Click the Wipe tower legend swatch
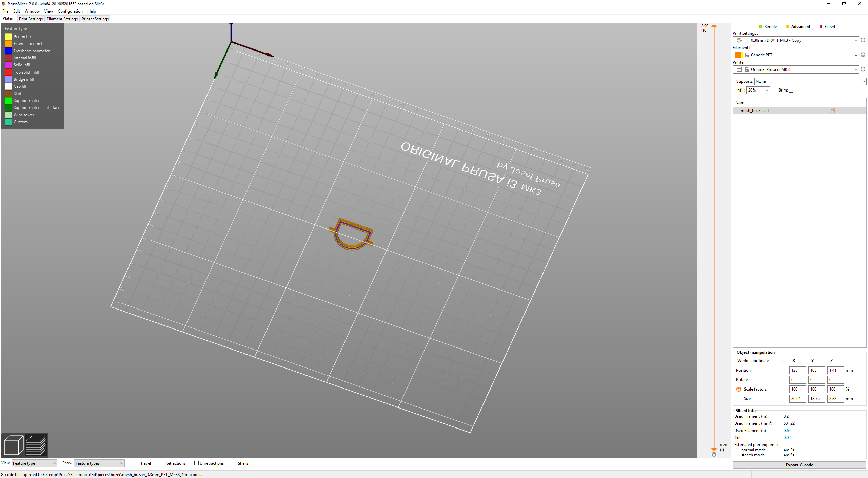This screenshot has width=868, height=478. click(8, 115)
